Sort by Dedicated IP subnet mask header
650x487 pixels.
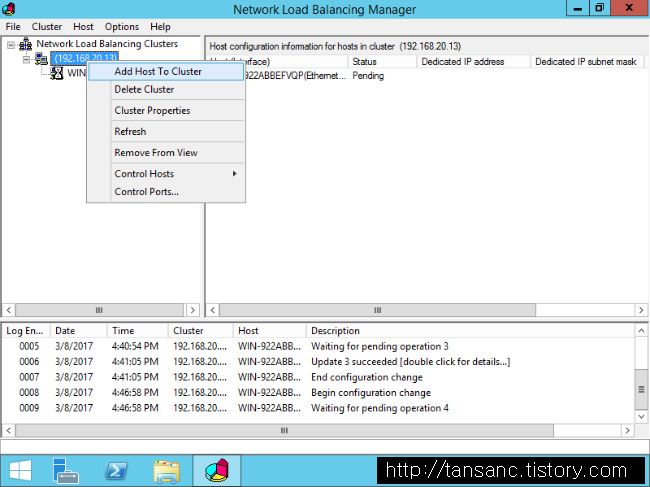[x=587, y=62]
